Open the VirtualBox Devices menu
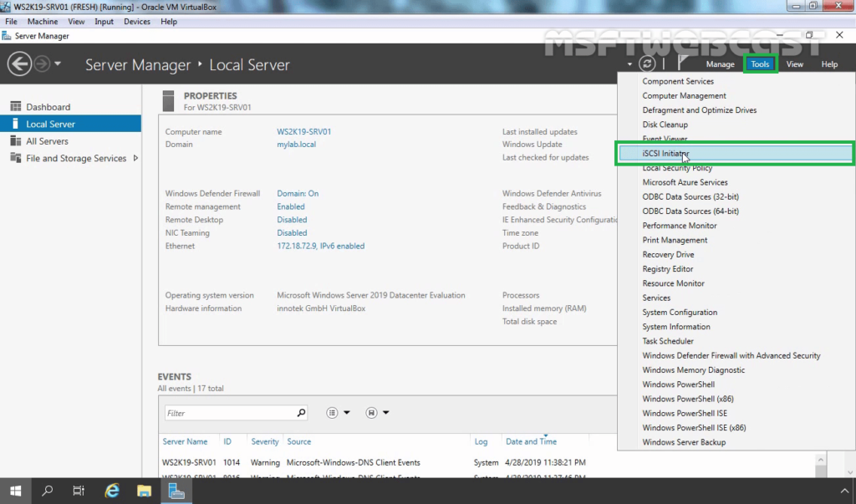Screen dimensions: 856x504 [137, 21]
